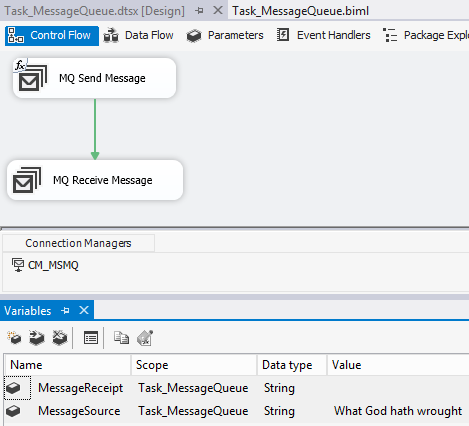Click the Delete Variable icon
This screenshot has height=426, width=469.
click(x=60, y=338)
